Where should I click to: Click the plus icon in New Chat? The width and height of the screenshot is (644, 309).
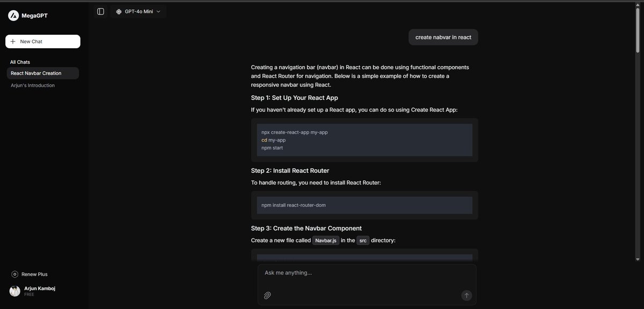[x=13, y=41]
